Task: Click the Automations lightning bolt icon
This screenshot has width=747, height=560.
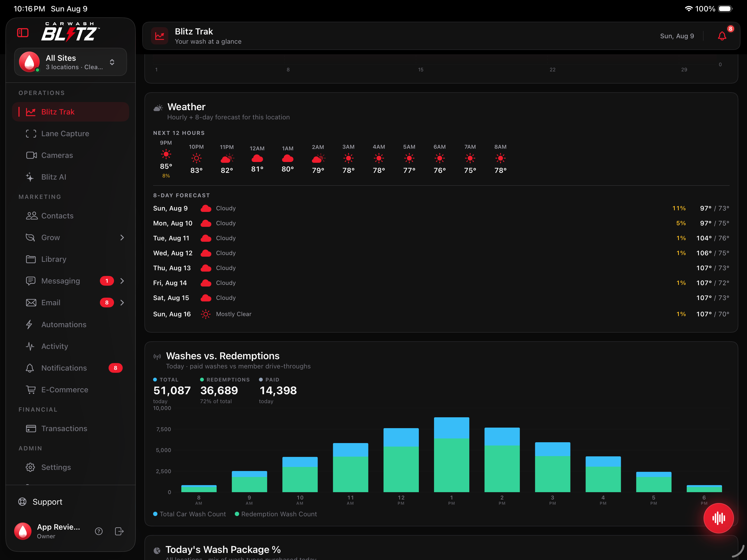Action: pos(29,324)
